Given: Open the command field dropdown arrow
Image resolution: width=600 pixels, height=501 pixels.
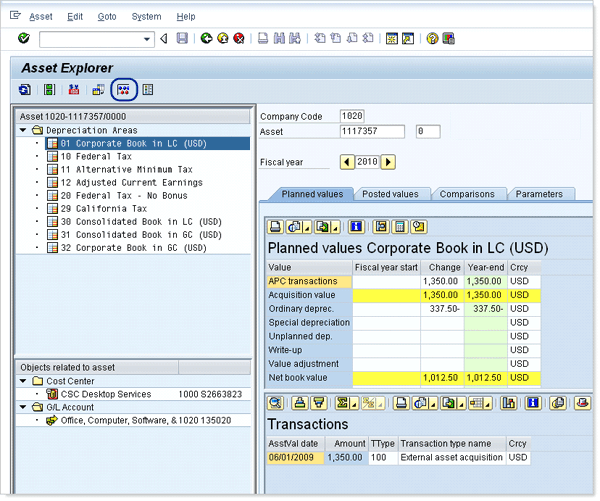Looking at the screenshot, I should tap(148, 39).
